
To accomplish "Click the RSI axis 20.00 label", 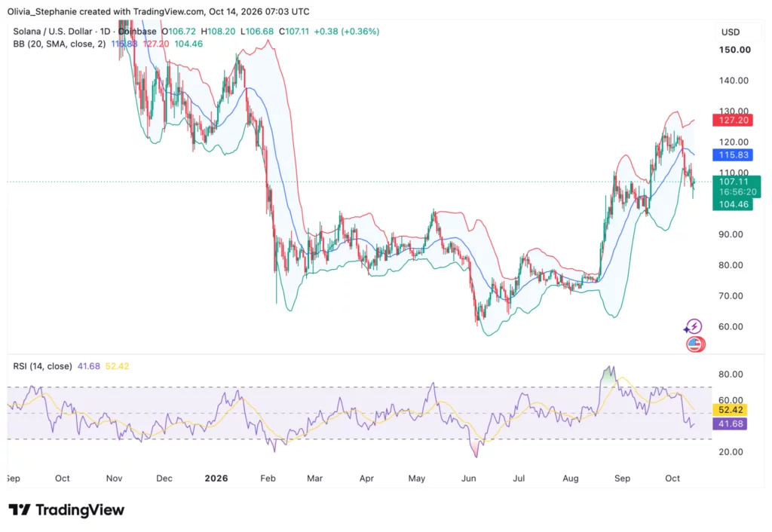I will click(x=731, y=452).
